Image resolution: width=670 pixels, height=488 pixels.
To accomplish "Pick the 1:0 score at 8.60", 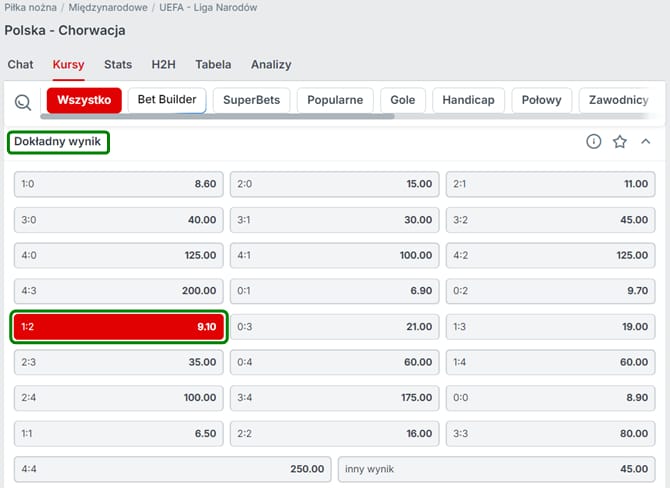I will pos(119,184).
